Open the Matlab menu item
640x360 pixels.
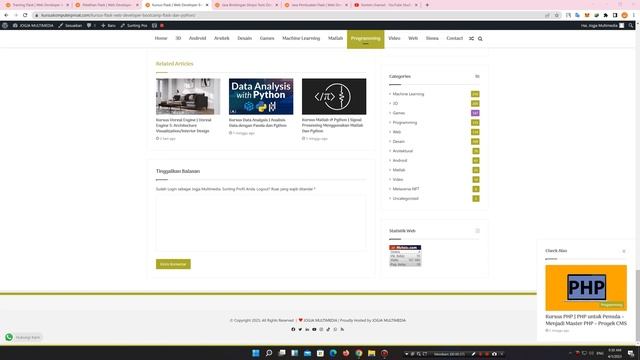pyautogui.click(x=335, y=38)
